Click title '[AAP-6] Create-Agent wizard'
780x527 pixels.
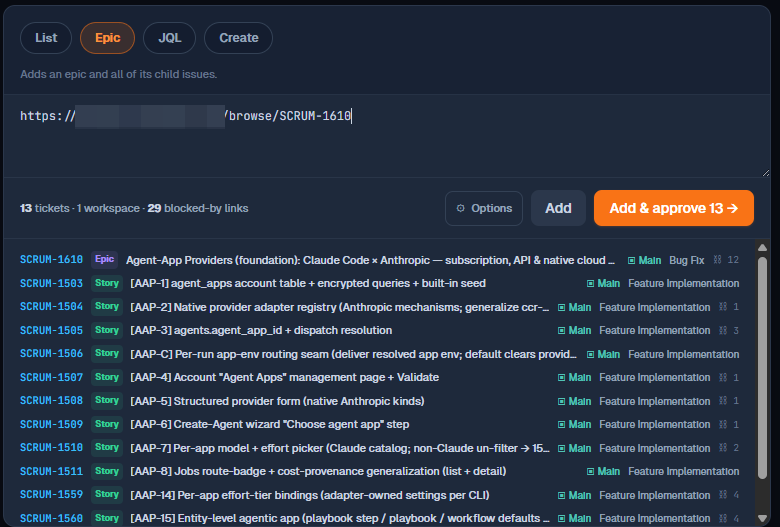pos(270,424)
